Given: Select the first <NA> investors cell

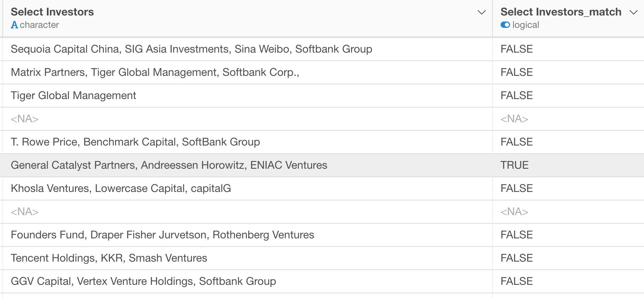Looking at the screenshot, I should (x=247, y=119).
